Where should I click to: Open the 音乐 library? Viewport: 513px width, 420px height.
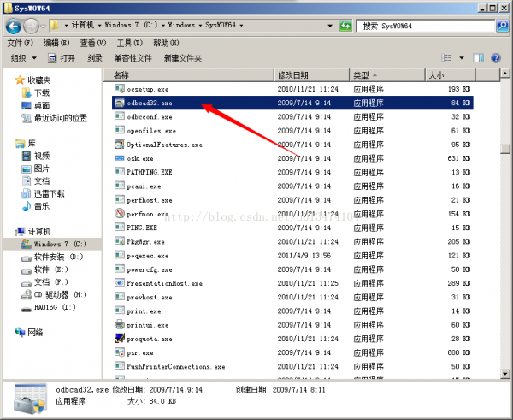42,206
